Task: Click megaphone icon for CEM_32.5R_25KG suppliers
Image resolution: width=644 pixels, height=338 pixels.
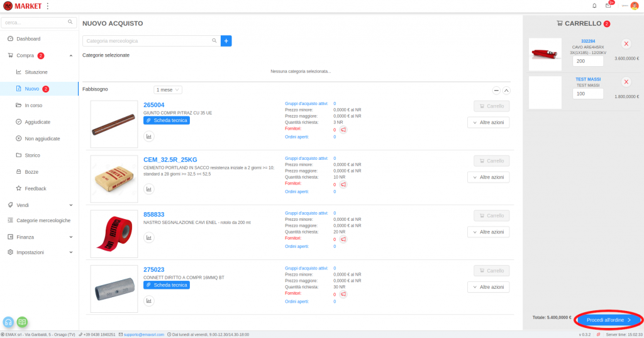Action: click(343, 184)
